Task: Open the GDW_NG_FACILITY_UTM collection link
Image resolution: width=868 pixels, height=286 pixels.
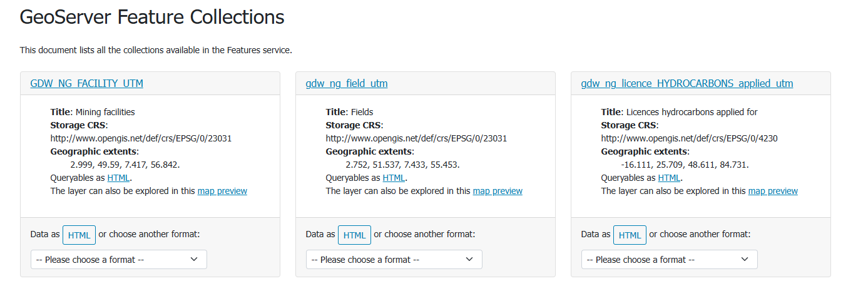Action: 86,83
